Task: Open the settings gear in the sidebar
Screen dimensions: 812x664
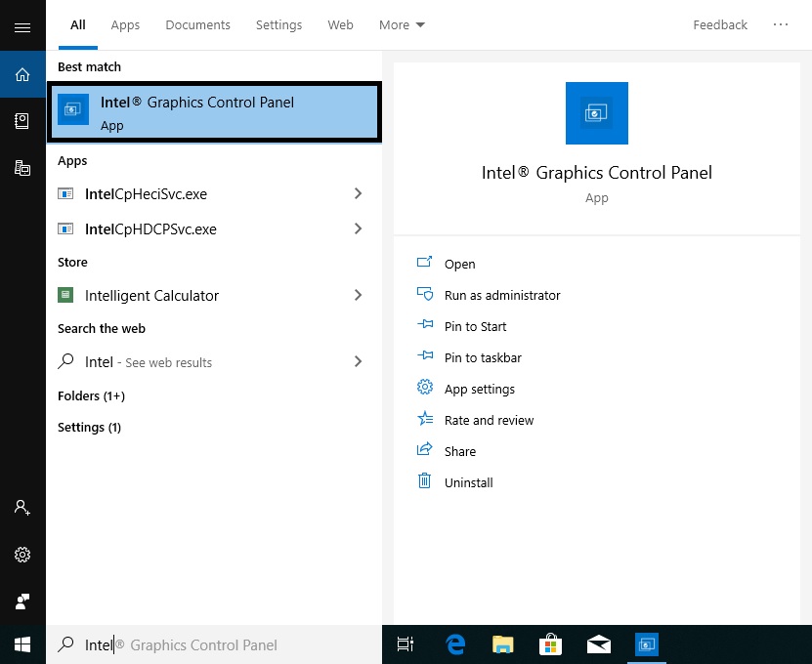Action: coord(22,555)
